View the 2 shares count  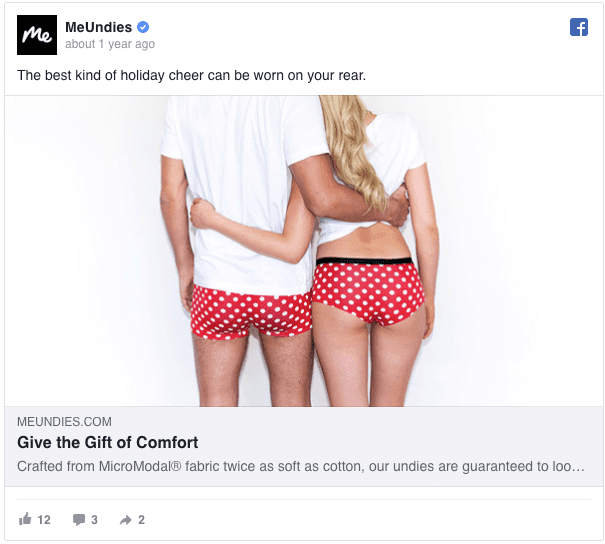(142, 520)
